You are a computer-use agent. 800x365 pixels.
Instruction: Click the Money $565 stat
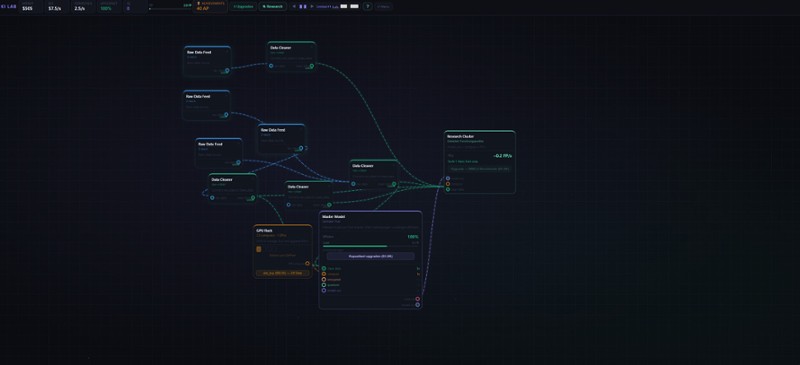[x=32, y=7]
